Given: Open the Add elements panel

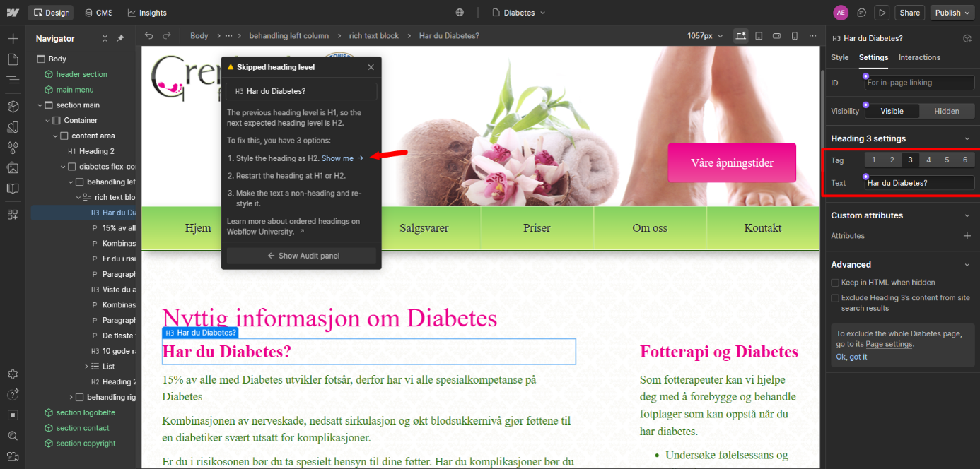Looking at the screenshot, I should (13, 38).
